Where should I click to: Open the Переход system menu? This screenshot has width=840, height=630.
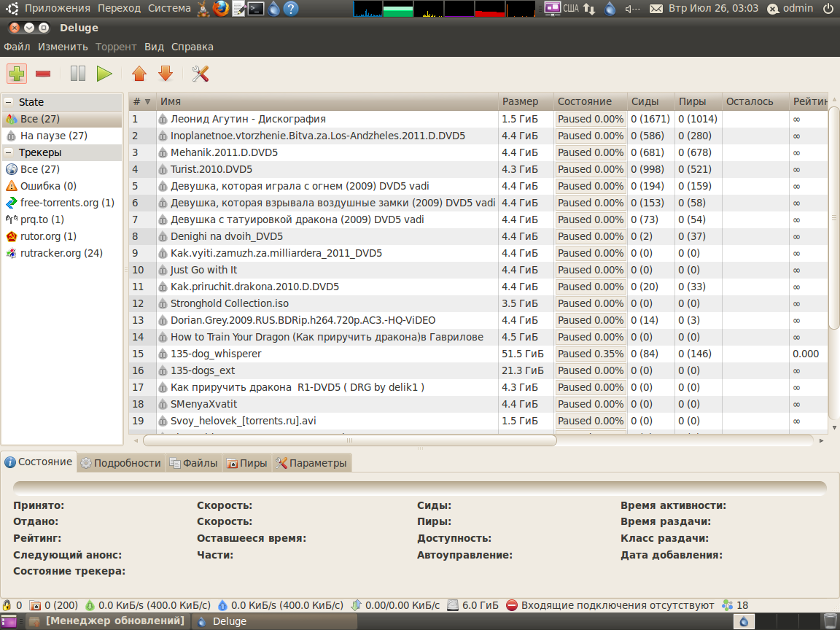[x=119, y=8]
